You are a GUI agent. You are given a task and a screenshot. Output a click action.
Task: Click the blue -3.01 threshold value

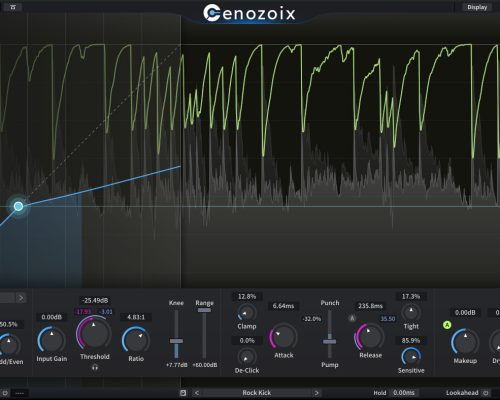pos(106,312)
